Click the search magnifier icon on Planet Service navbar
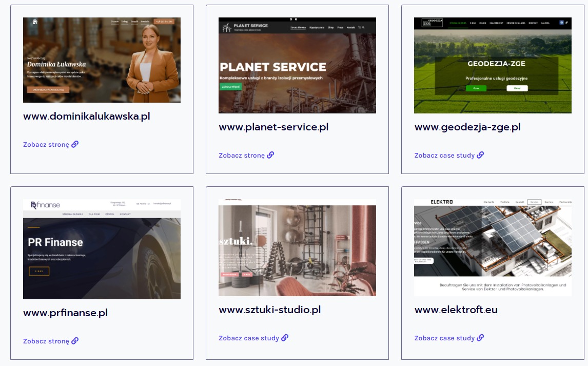The image size is (588, 366). [363, 27]
